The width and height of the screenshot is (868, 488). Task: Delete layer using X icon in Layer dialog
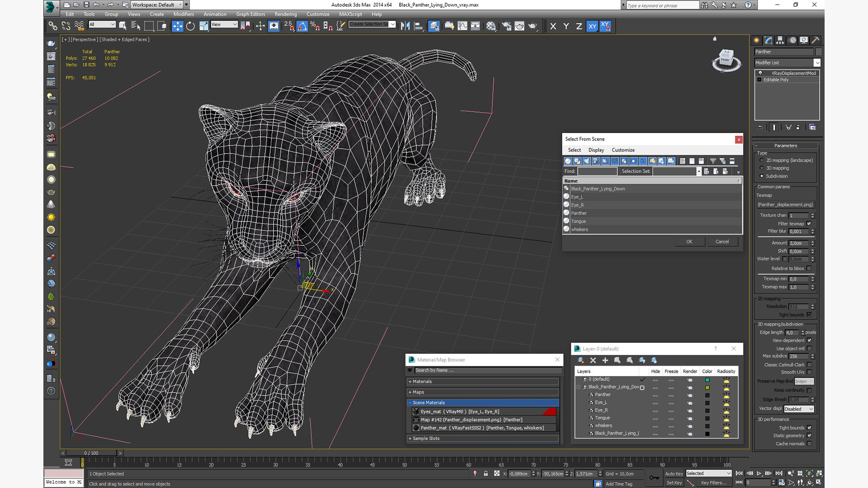coord(593,360)
